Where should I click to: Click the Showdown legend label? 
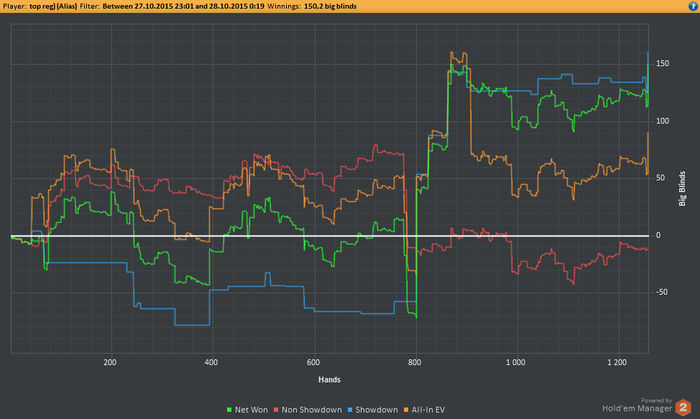click(x=376, y=410)
